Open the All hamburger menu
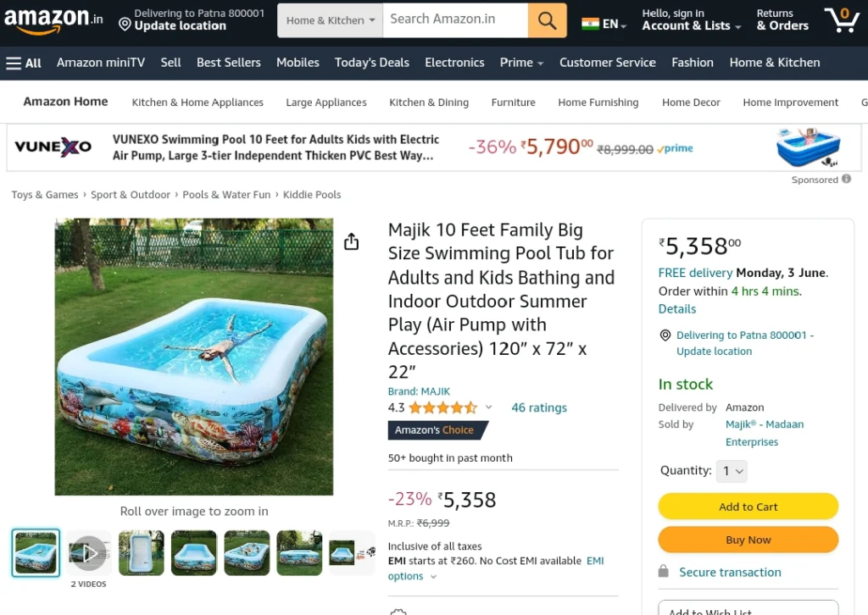 tap(23, 63)
